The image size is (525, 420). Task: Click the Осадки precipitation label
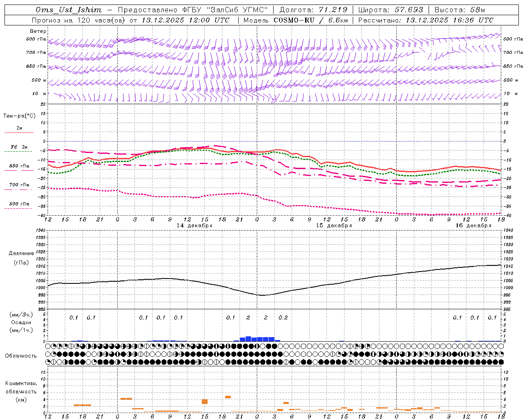tap(21, 322)
